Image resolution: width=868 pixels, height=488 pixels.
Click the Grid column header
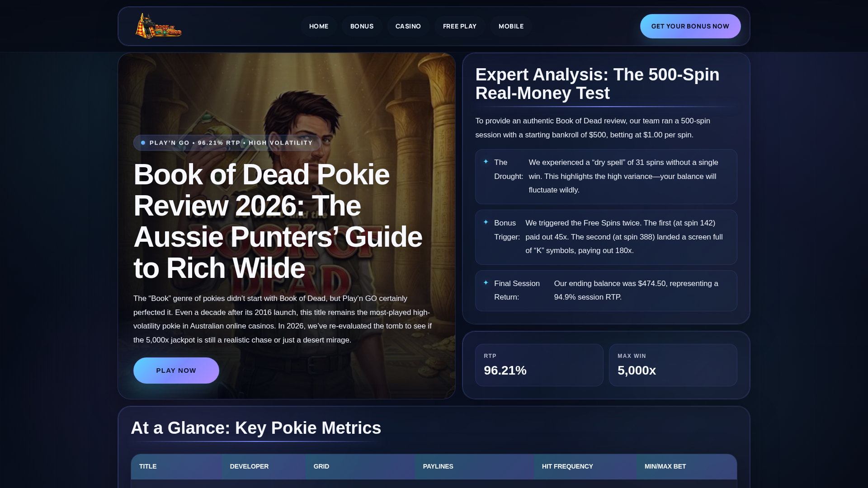pos(360,466)
